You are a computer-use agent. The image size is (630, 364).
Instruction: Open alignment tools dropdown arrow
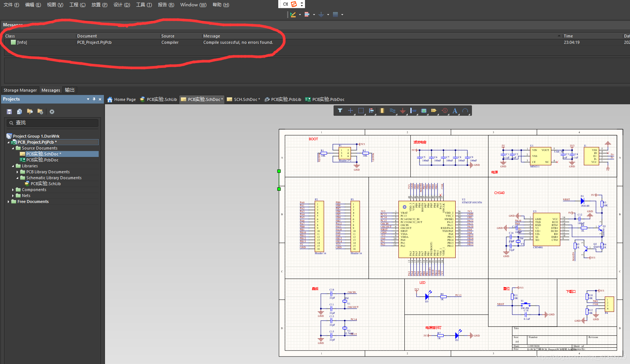(314, 15)
